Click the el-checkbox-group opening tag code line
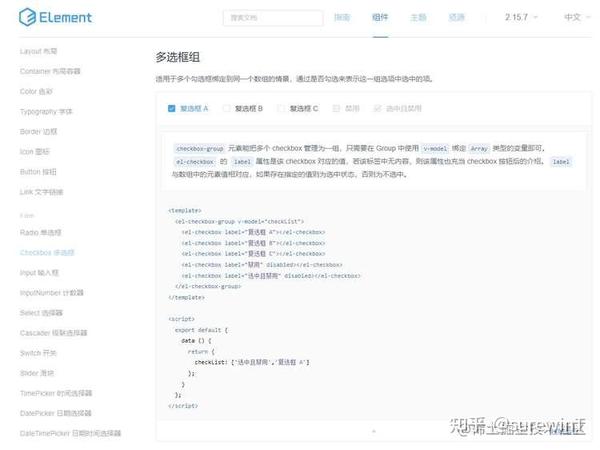This screenshot has height=450, width=600. tap(239, 222)
